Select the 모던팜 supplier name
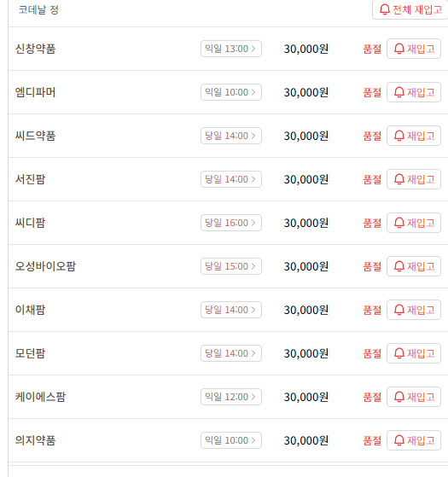This screenshot has width=448, height=477. pos(30,353)
